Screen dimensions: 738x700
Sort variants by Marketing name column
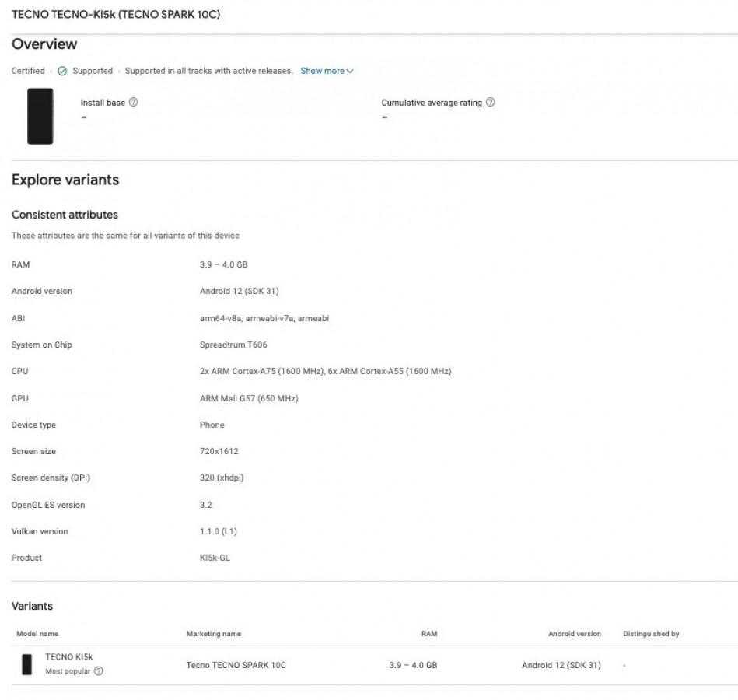click(x=214, y=634)
